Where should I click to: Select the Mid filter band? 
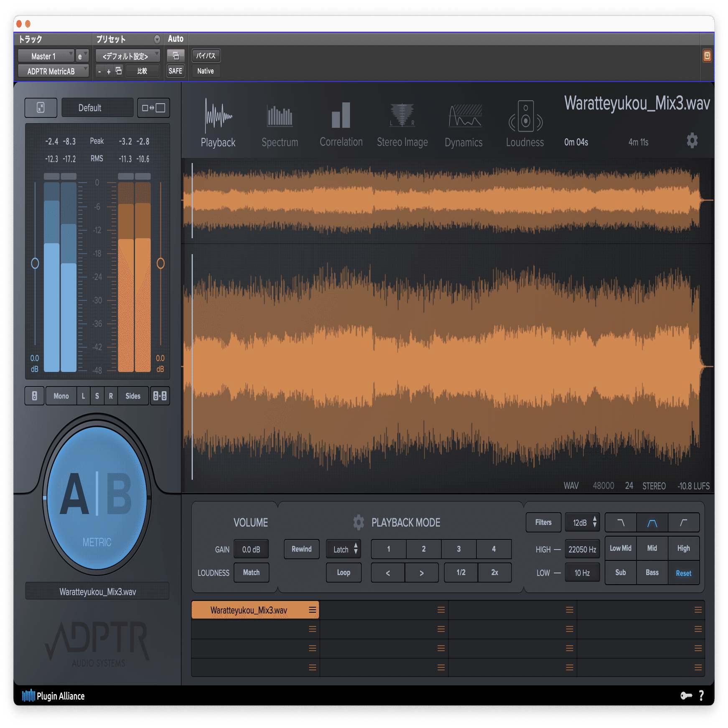[652, 548]
